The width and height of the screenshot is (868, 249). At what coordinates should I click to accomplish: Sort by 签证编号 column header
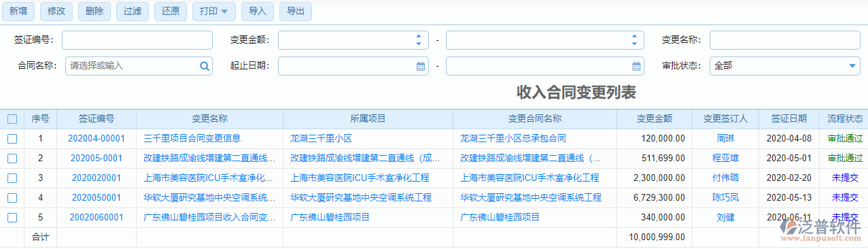[x=97, y=119]
